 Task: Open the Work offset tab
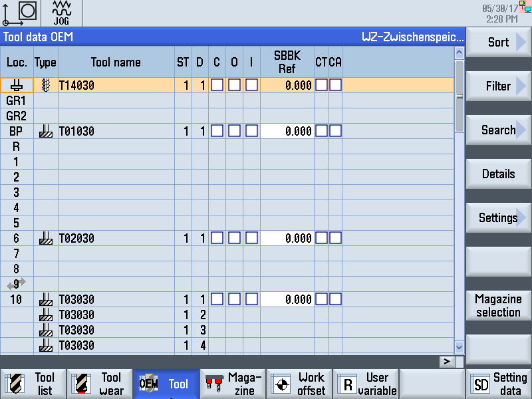(299, 384)
